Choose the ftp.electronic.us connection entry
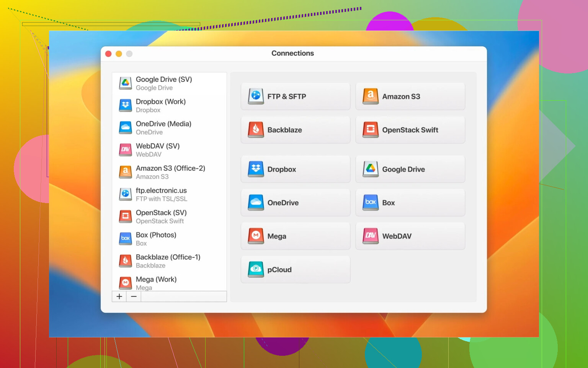588x368 pixels. point(161,194)
